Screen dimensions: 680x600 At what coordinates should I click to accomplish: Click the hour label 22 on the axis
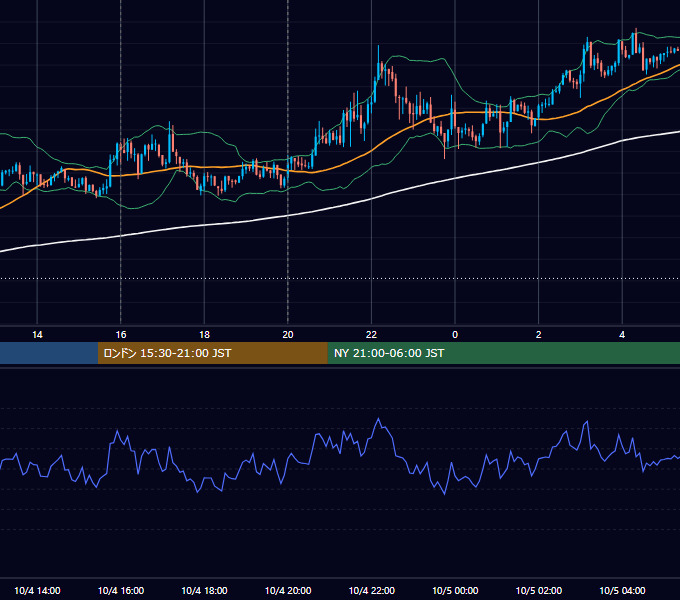[x=371, y=335]
